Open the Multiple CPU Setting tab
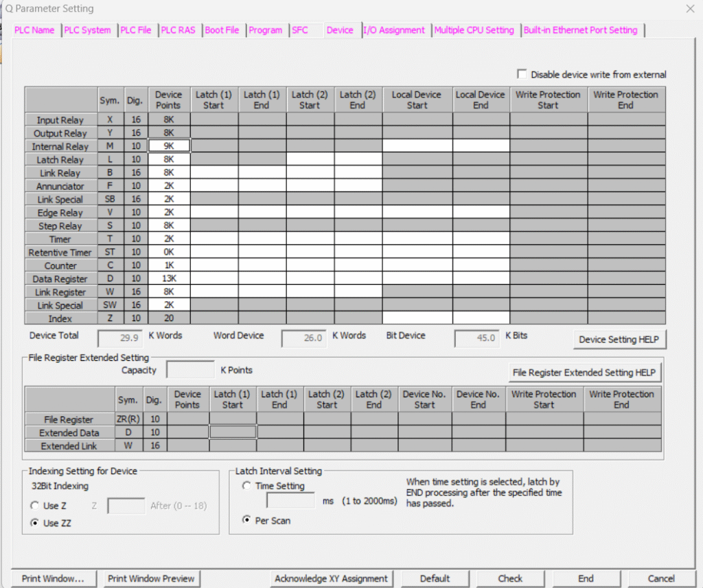The height and width of the screenshot is (588, 703). 474,30
